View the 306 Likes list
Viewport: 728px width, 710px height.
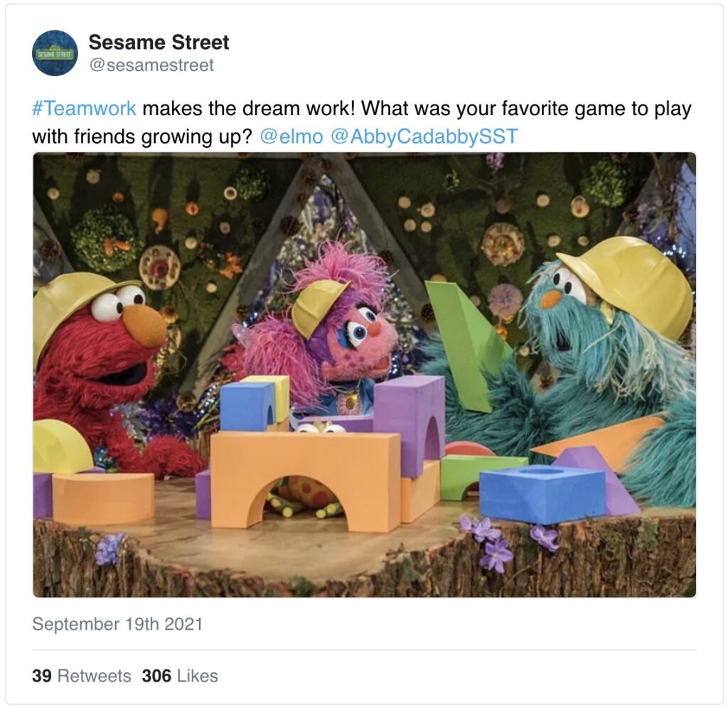pos(180,676)
